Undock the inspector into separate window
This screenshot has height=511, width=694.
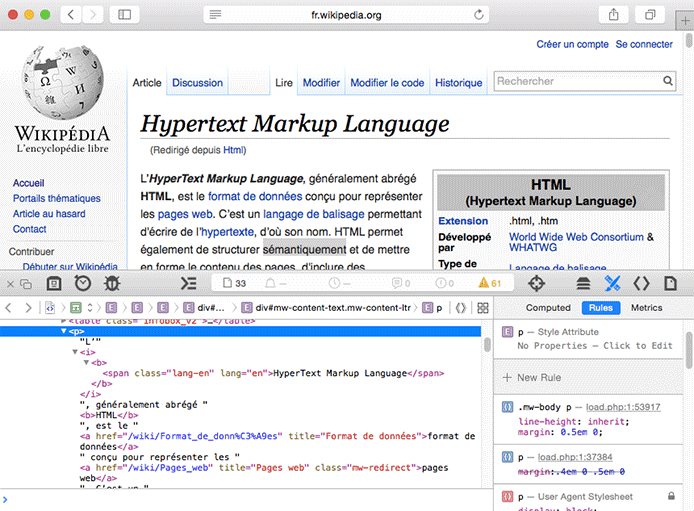click(26, 284)
